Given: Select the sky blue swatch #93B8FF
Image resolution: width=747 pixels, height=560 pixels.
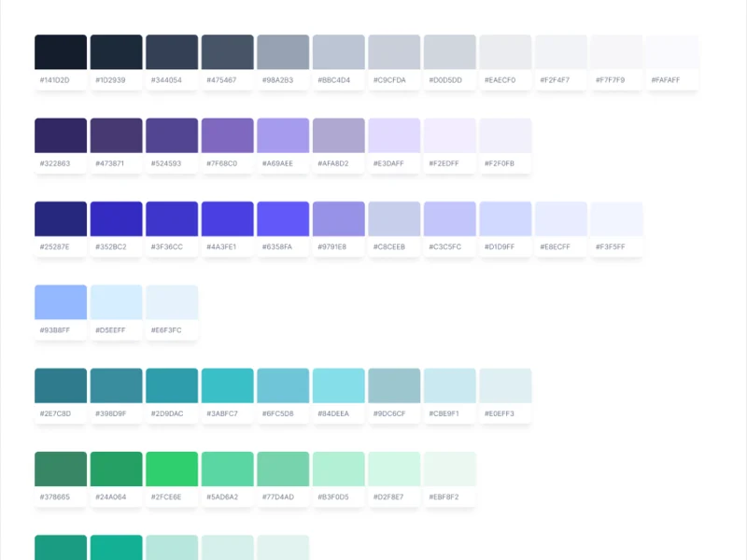Looking at the screenshot, I should [61, 301].
